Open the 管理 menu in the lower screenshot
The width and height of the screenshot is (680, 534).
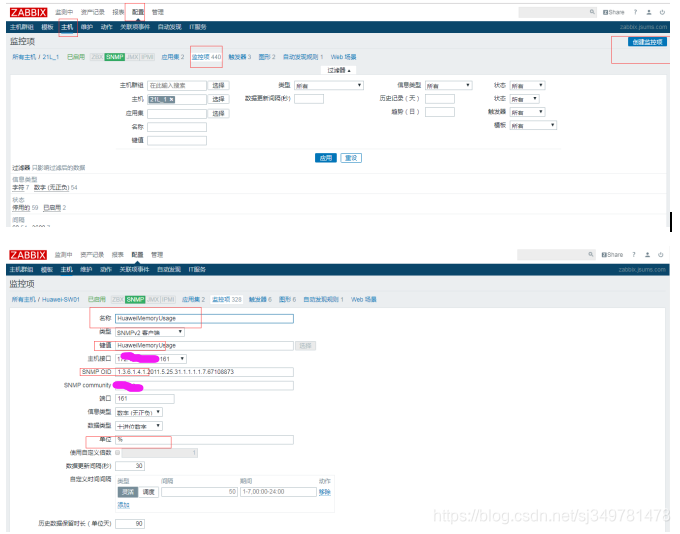[157, 255]
